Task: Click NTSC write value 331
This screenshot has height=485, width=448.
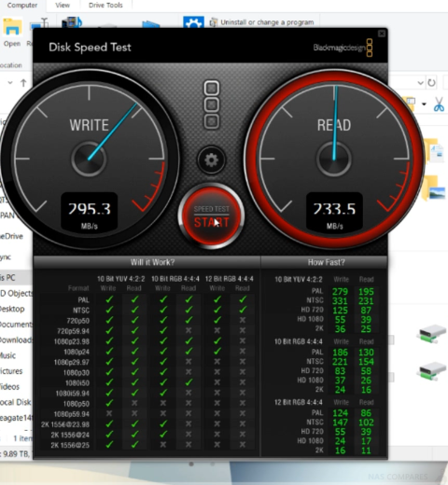Action: (340, 301)
